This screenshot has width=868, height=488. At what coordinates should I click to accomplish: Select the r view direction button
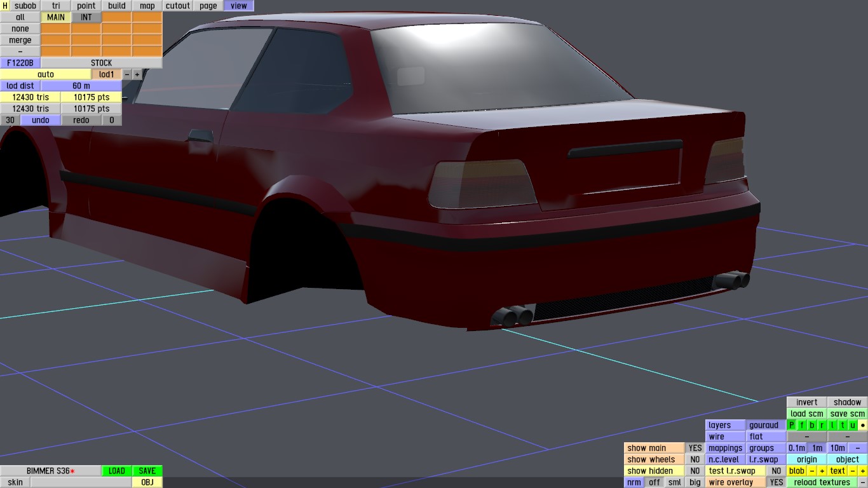point(822,425)
